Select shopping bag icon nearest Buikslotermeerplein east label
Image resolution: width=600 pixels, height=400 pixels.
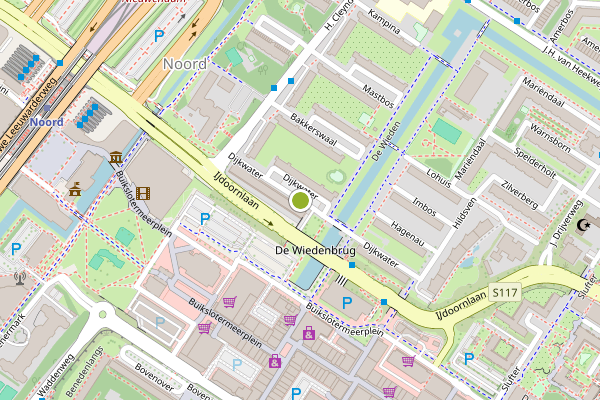coord(309,333)
